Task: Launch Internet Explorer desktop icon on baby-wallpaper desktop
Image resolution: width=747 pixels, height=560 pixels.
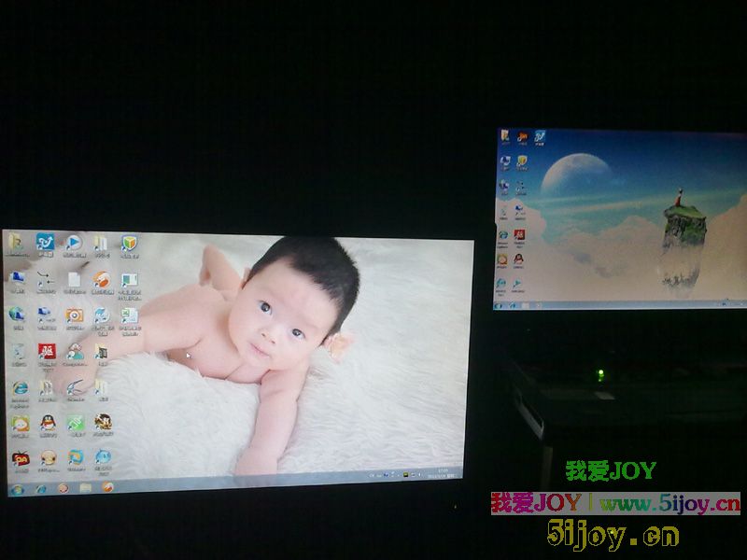Action: coord(20,388)
